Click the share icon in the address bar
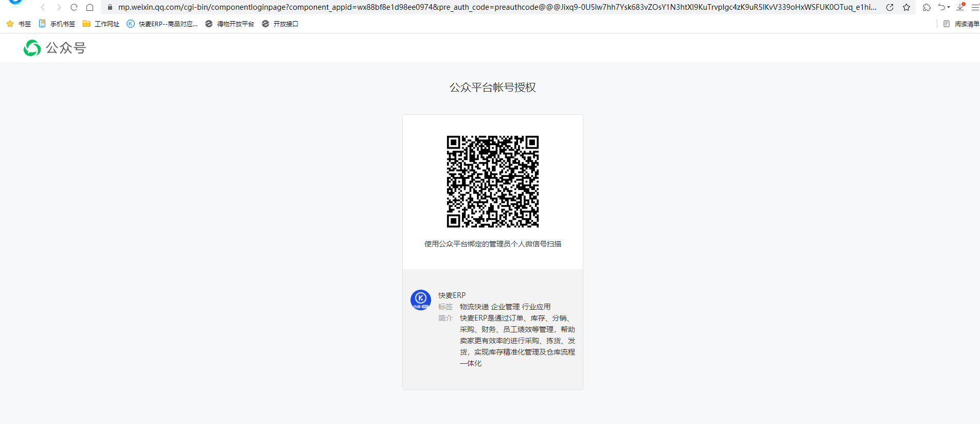Image resolution: width=980 pixels, height=424 pixels. point(889,7)
